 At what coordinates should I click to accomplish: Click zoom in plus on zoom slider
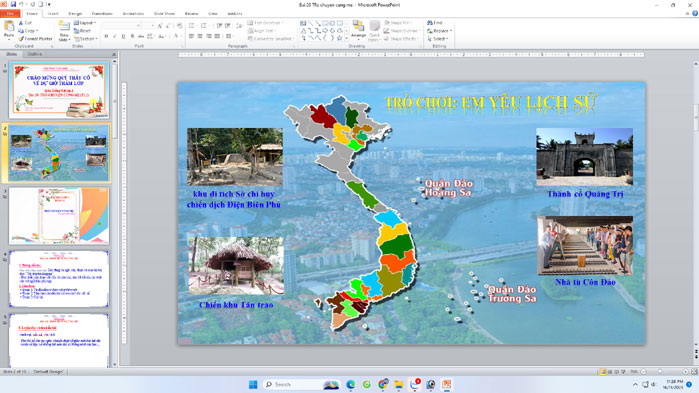click(685, 372)
